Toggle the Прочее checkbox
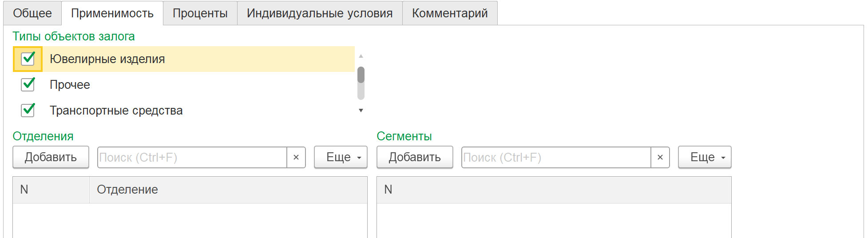This screenshot has width=868, height=238. pos(28,84)
